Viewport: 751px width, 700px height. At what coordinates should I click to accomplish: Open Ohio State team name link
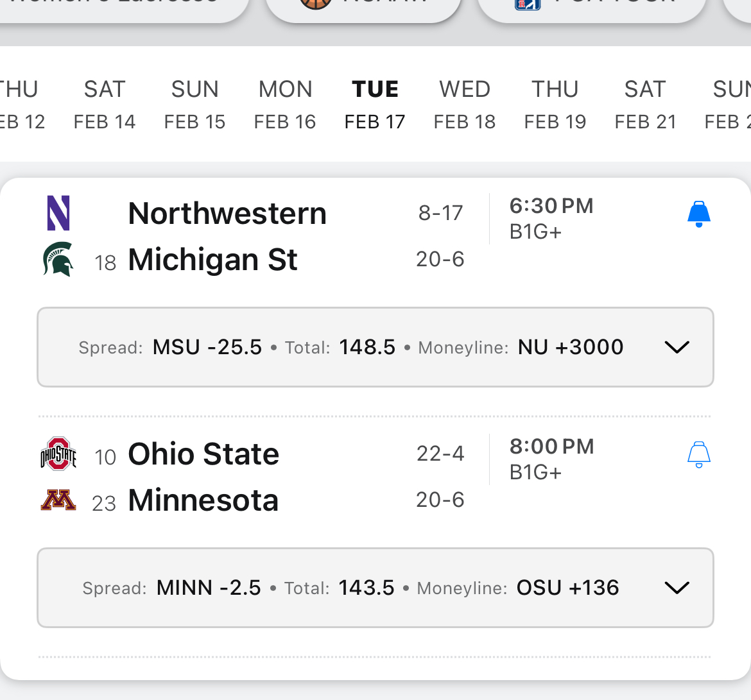203,454
